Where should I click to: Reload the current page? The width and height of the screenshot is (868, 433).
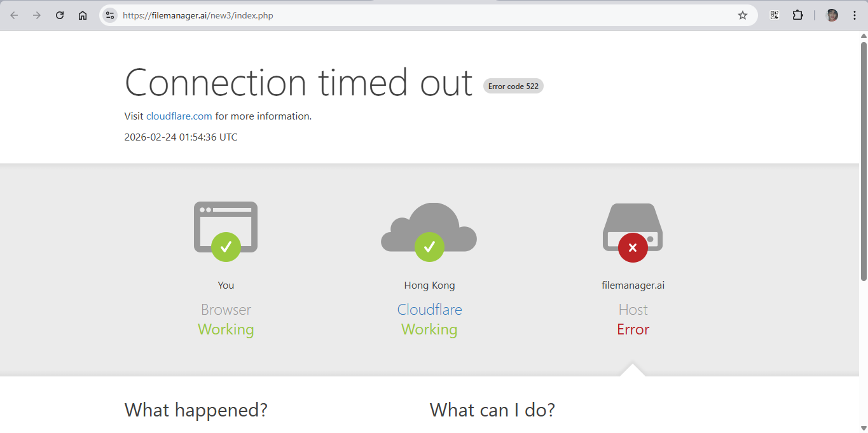[x=60, y=15]
